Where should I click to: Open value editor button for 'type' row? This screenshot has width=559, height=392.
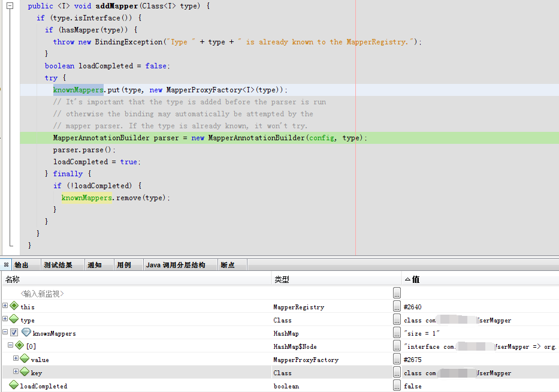coord(397,319)
